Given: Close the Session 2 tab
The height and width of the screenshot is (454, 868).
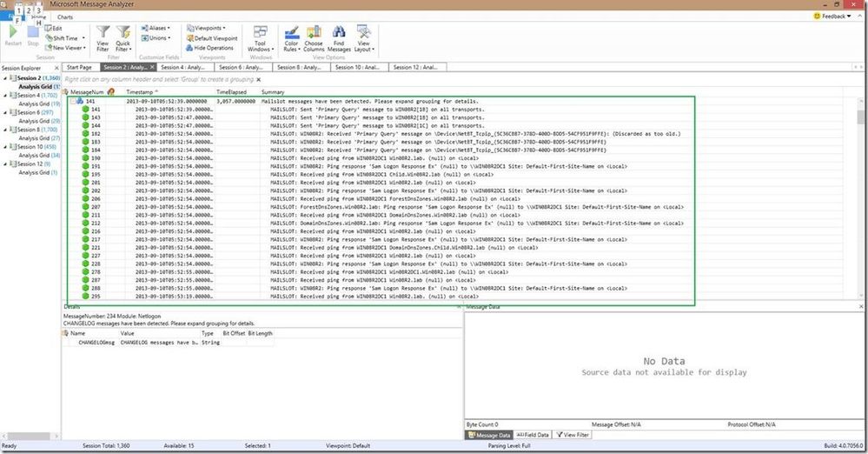Looking at the screenshot, I should (152, 67).
